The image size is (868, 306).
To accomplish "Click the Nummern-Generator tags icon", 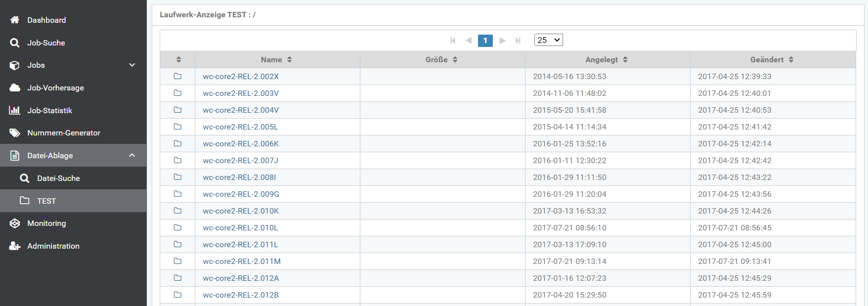I will (x=15, y=133).
